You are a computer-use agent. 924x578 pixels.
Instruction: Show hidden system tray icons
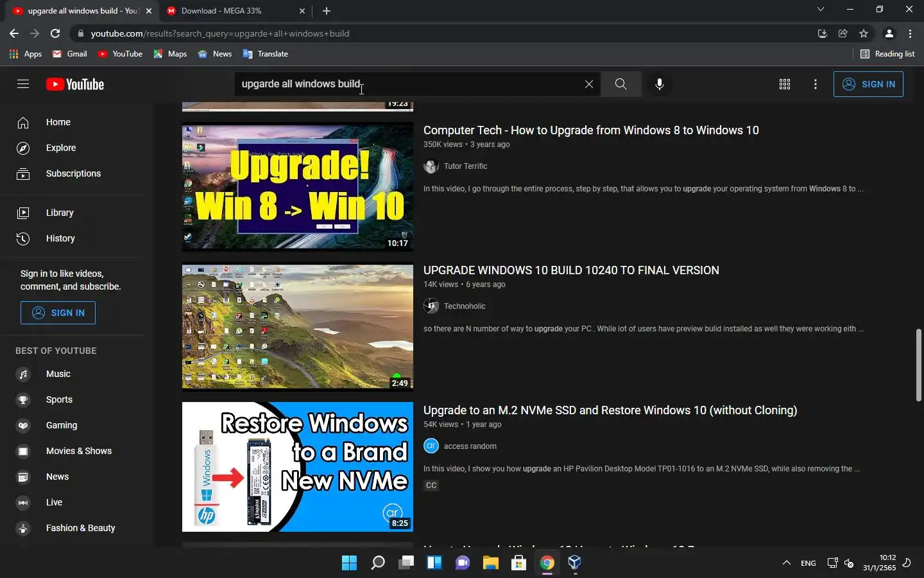pyautogui.click(x=786, y=563)
